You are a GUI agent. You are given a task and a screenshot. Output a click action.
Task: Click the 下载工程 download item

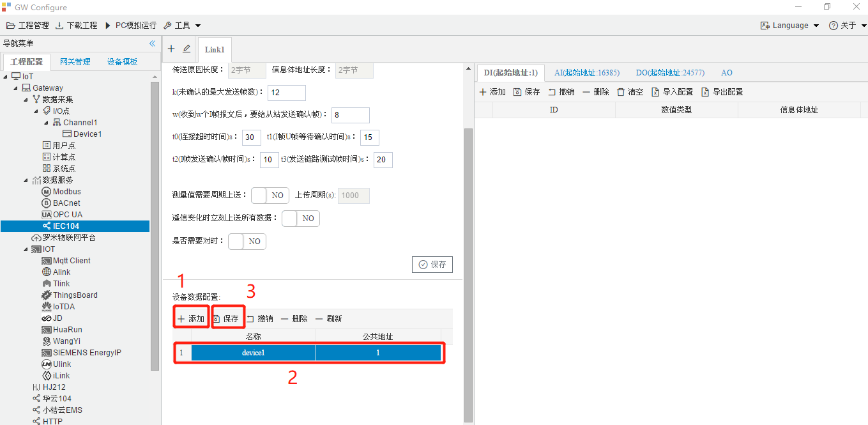[x=76, y=26]
